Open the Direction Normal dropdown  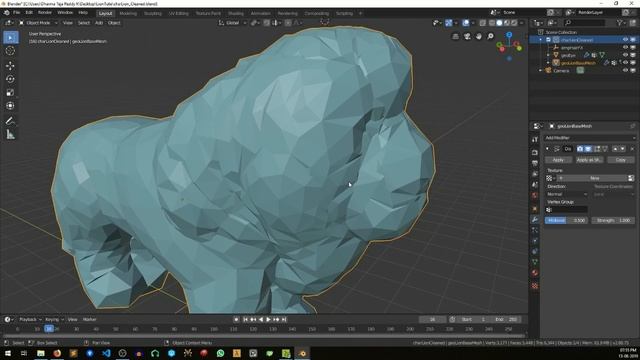[567, 194]
